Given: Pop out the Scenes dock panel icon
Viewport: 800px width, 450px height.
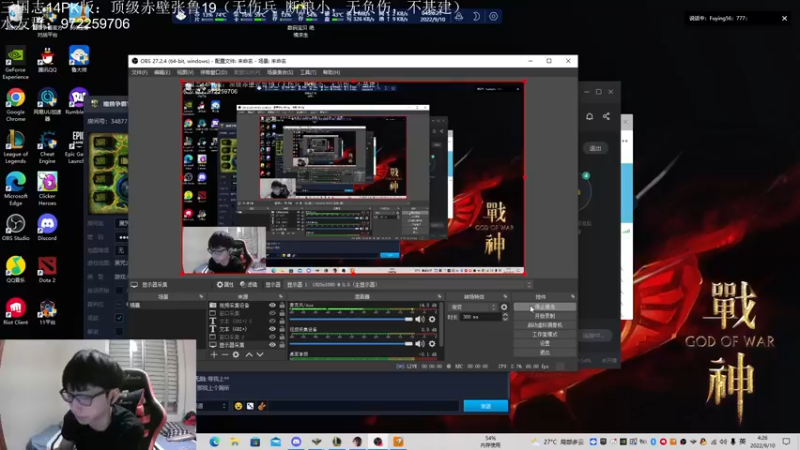Looking at the screenshot, I should pyautogui.click(x=201, y=296).
